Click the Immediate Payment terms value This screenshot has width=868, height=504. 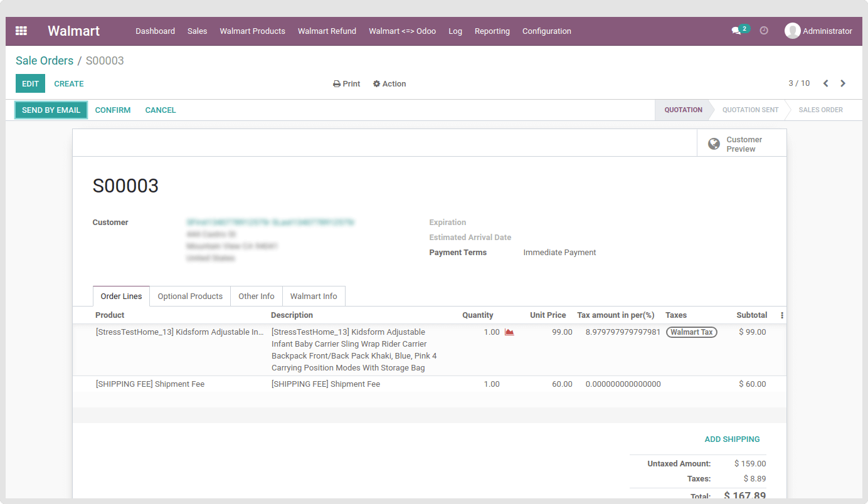pyautogui.click(x=559, y=253)
